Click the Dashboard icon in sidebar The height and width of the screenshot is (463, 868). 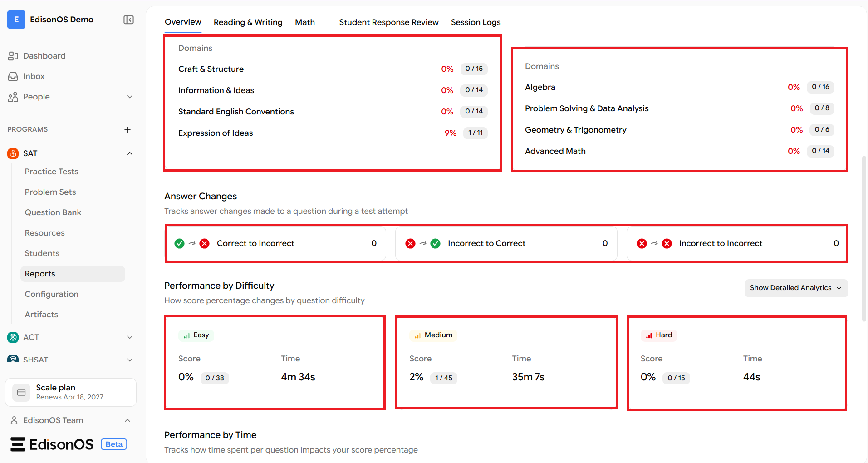(13, 56)
